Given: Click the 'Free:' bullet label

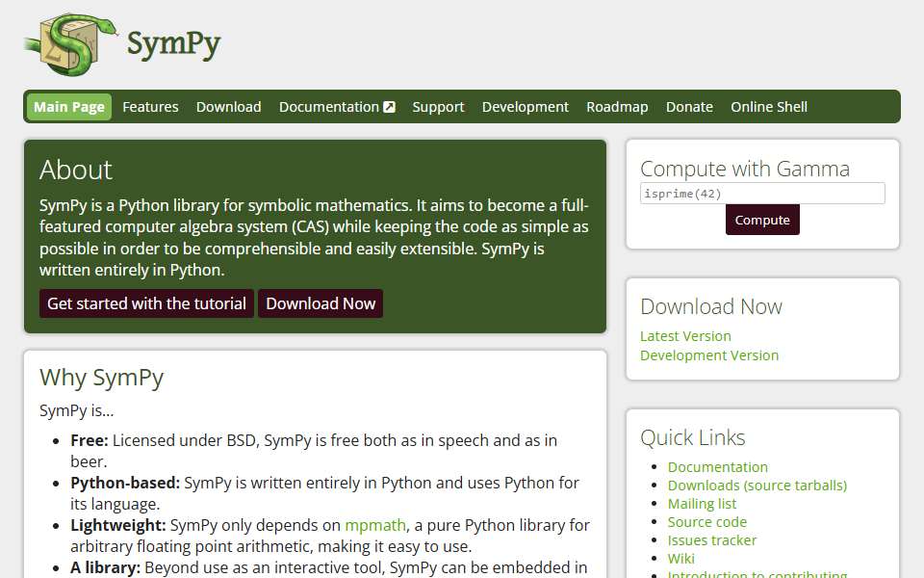Looking at the screenshot, I should coord(90,440).
